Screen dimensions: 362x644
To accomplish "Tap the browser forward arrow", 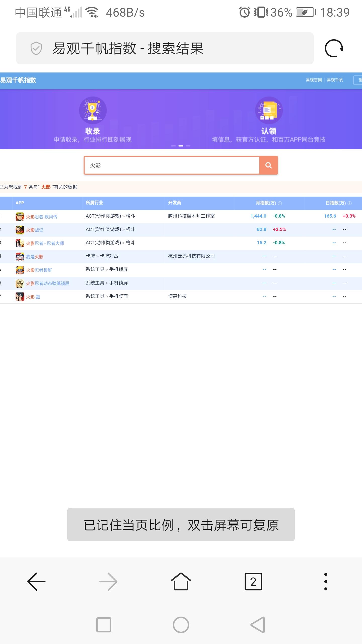I will 108,582.
